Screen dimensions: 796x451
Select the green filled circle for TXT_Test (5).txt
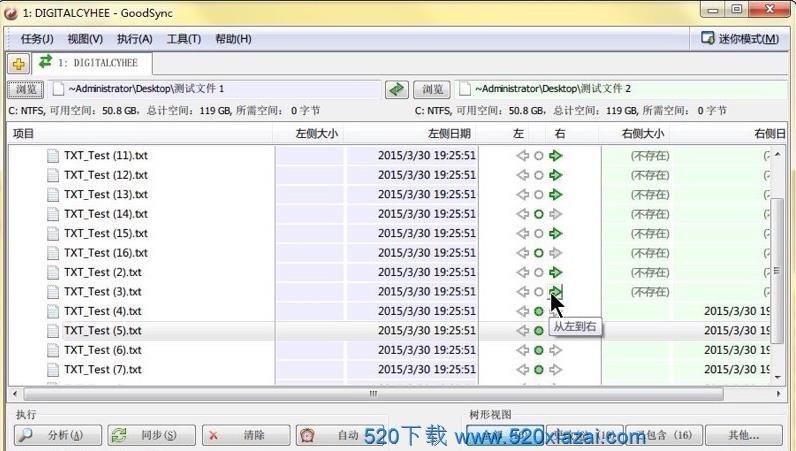539,331
